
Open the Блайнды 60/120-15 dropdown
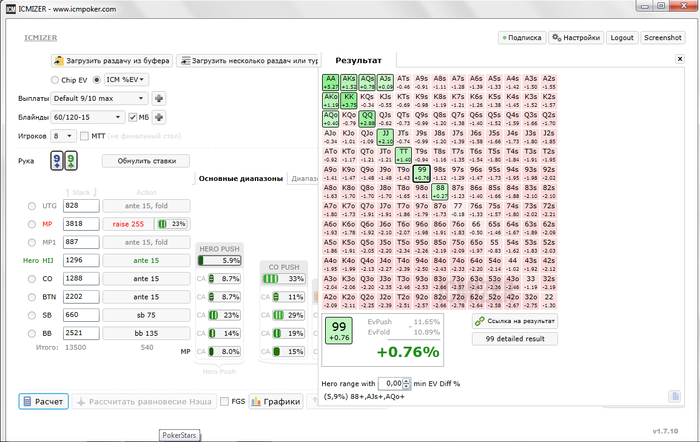click(88, 117)
